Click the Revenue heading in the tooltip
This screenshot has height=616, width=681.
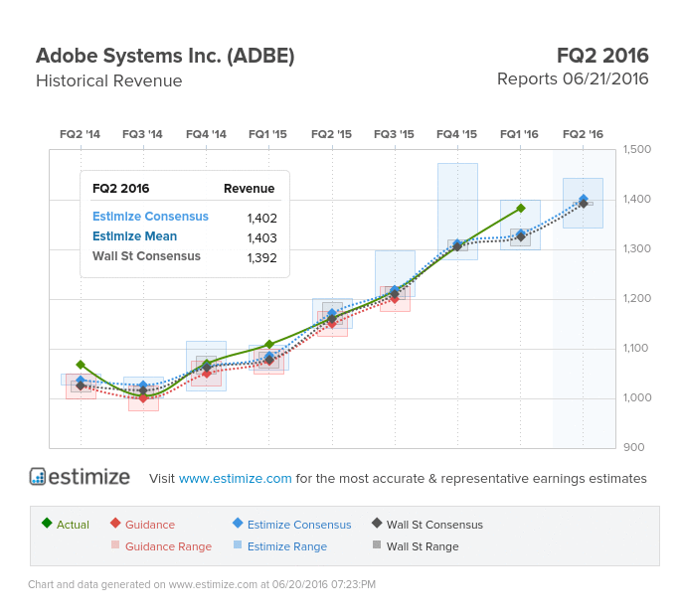tap(249, 189)
